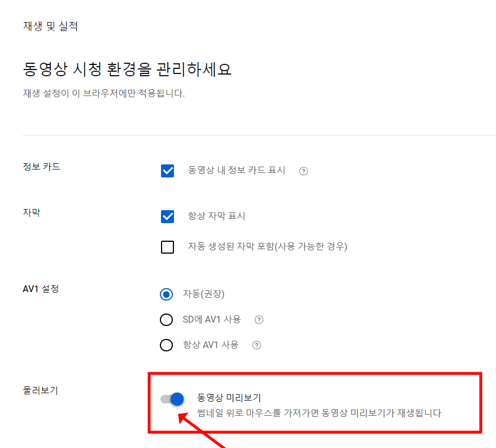
Task: Select the 항상 AV1 사용 radio button
Action: [x=167, y=345]
